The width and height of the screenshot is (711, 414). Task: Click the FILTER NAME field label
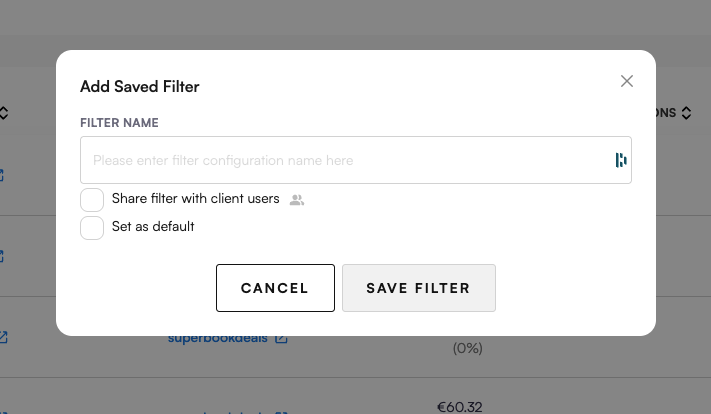(119, 123)
